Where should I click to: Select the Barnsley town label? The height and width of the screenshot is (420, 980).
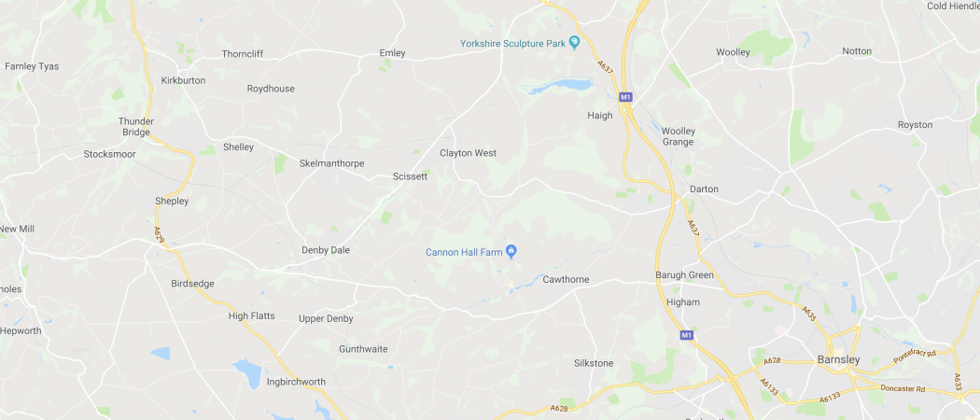tap(838, 360)
